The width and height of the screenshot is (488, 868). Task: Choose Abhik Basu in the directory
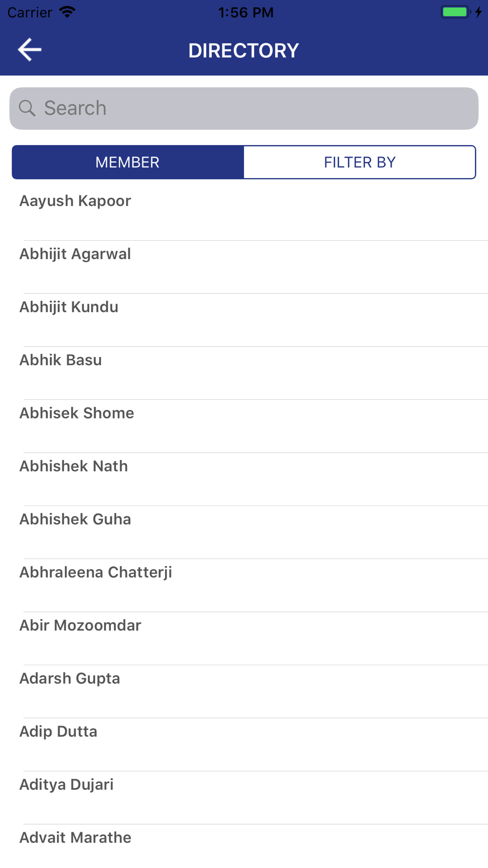point(244,373)
